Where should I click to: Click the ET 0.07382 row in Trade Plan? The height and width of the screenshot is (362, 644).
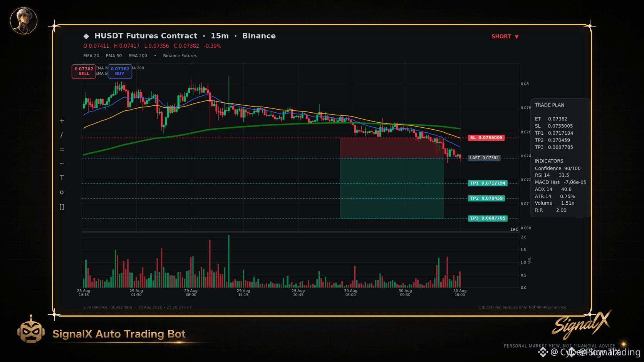point(551,119)
